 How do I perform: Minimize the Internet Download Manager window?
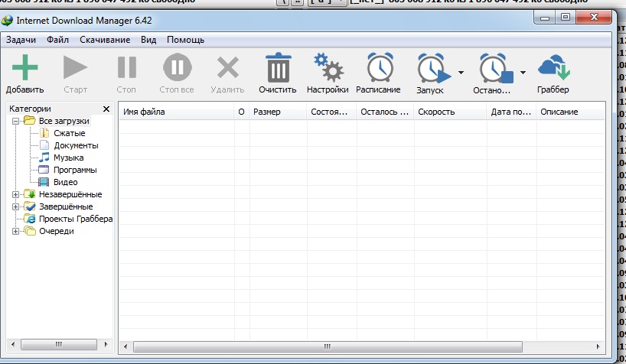pyautogui.click(x=545, y=18)
